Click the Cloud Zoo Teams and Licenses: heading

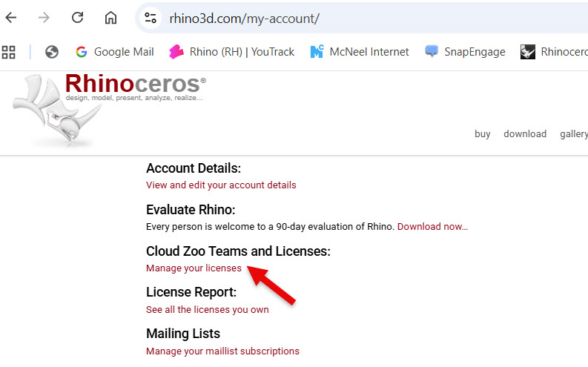pos(238,251)
